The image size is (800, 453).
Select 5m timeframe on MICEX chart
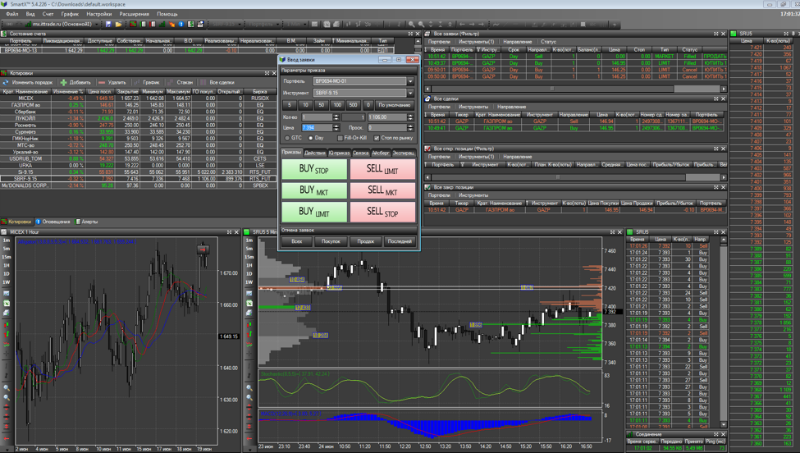click(6, 249)
